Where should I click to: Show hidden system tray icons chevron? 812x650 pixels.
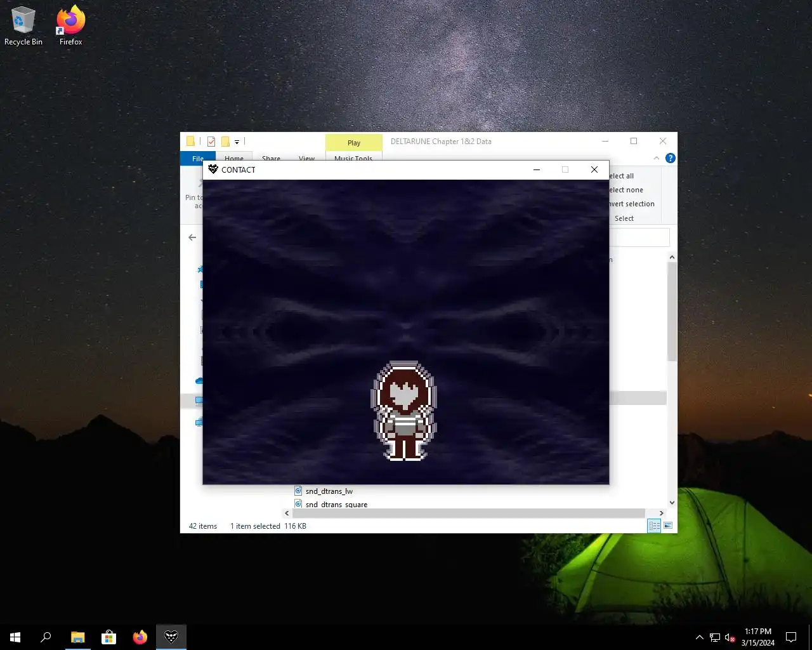pos(700,637)
